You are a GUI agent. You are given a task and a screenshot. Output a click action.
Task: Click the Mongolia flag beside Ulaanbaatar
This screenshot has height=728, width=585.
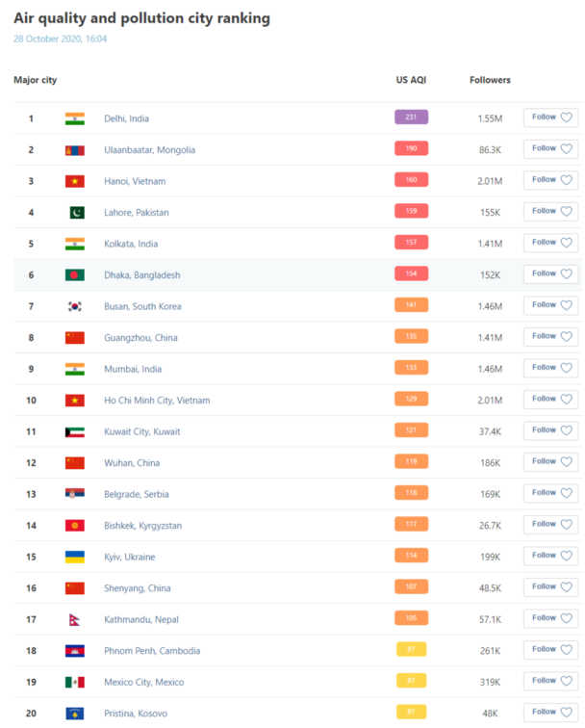(75, 150)
